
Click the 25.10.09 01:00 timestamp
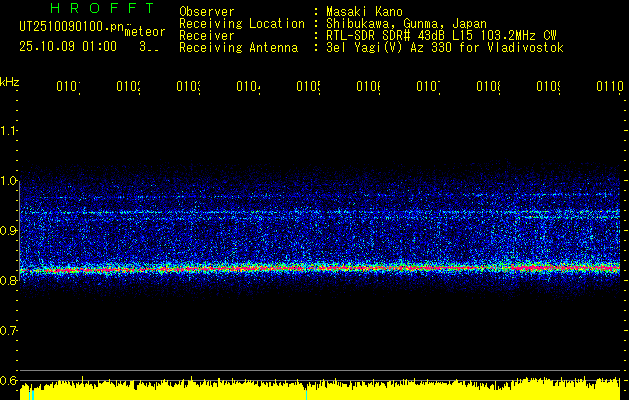pos(68,46)
